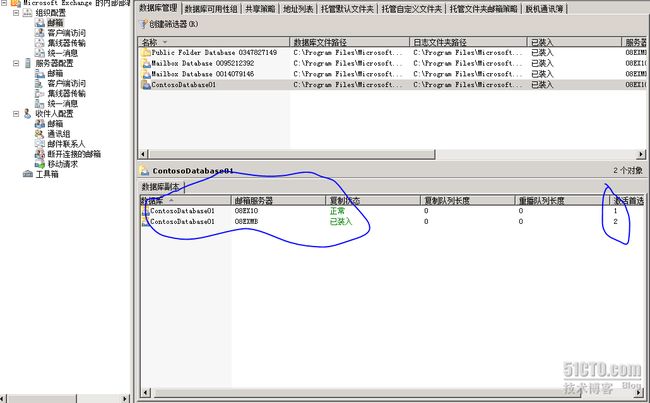This screenshot has width=650, height=403.
Task: Sort by 数据库文件路径 column header
Action: click(x=349, y=42)
